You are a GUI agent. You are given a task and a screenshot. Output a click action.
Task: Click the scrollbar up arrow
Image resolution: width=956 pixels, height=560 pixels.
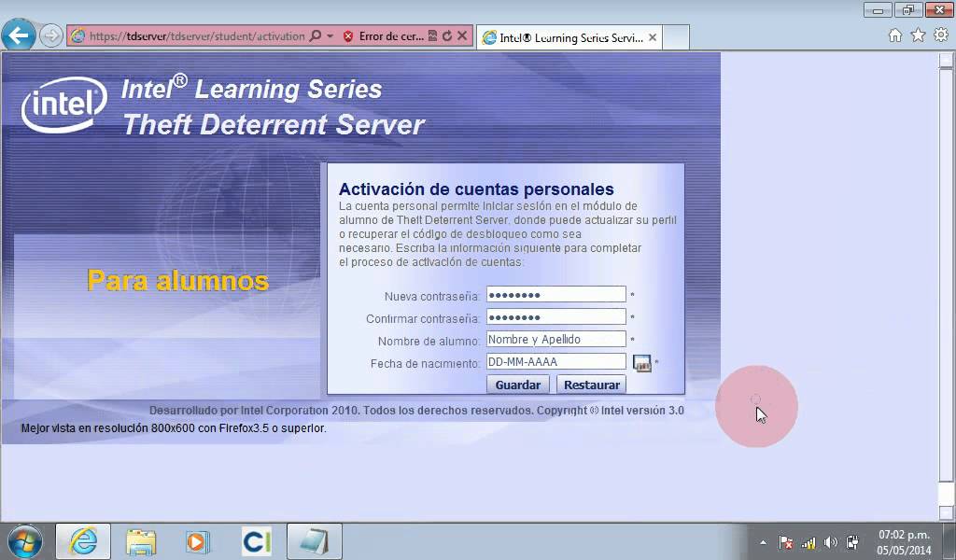click(x=947, y=60)
